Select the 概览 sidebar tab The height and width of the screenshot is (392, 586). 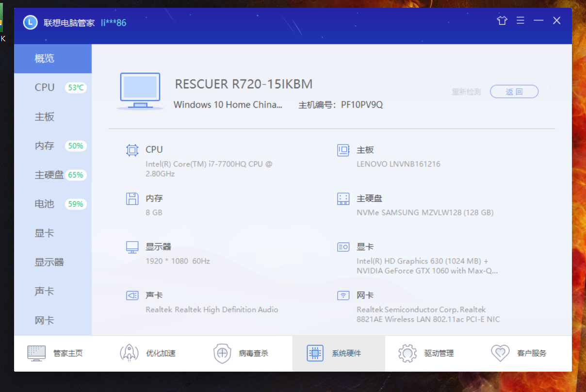click(53, 59)
